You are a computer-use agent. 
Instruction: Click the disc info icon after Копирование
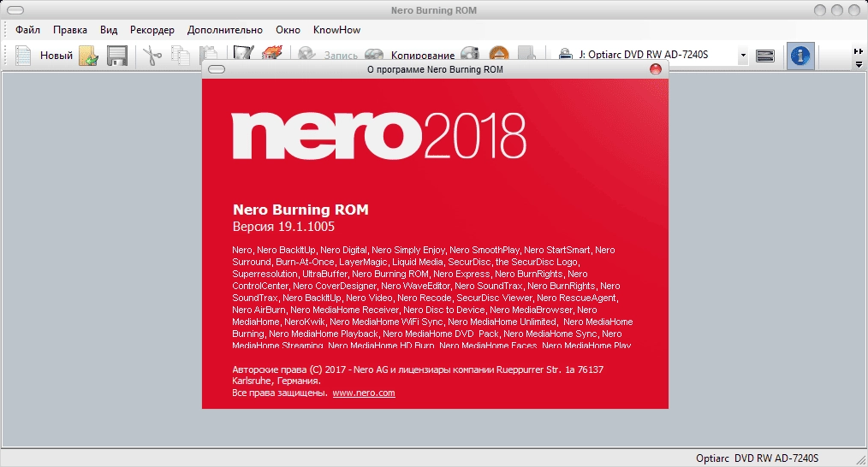[x=470, y=53]
